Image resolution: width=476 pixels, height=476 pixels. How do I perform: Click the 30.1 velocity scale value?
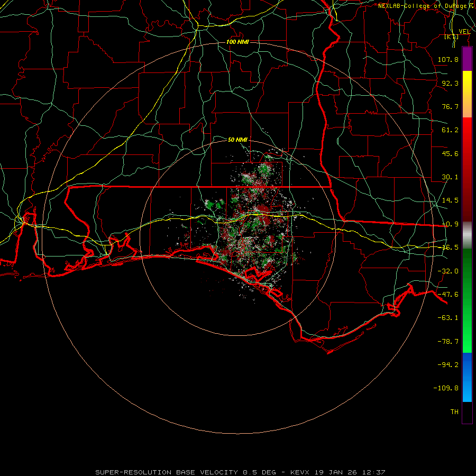point(450,177)
